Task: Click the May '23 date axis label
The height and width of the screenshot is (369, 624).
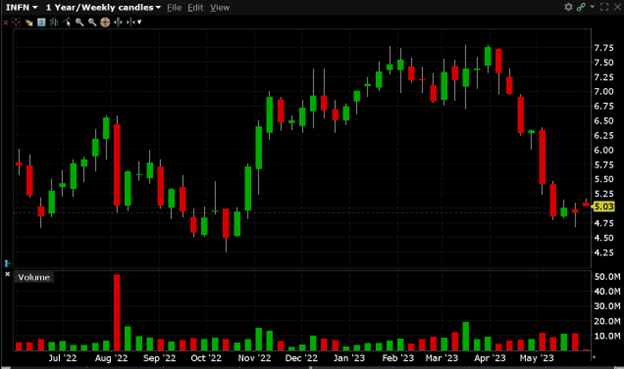Action: [536, 358]
